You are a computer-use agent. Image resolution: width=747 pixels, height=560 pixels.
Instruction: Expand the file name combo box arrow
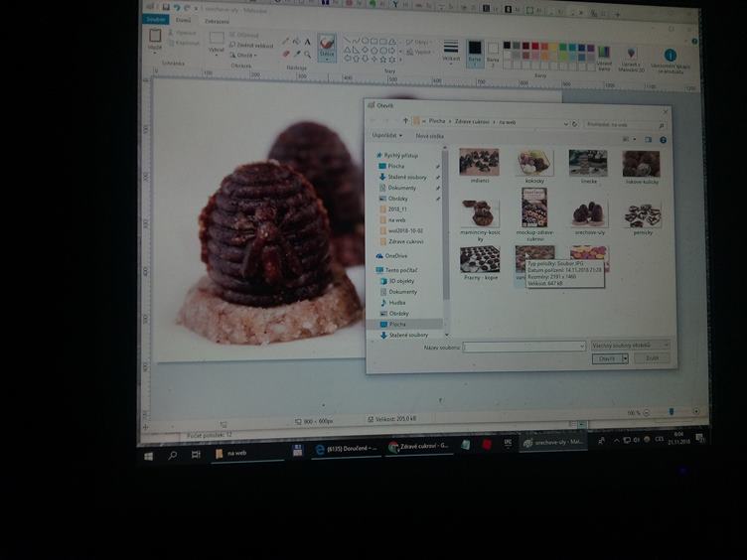point(582,347)
